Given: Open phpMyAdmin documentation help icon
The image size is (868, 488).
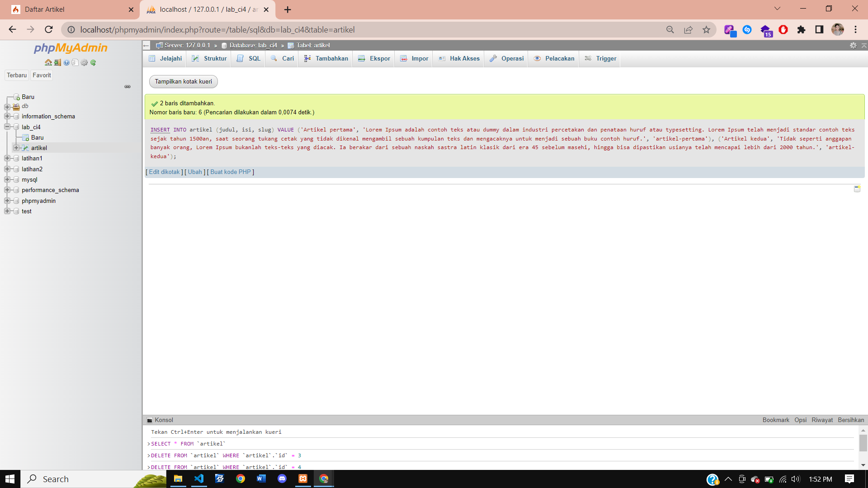Looking at the screenshot, I should point(66,63).
